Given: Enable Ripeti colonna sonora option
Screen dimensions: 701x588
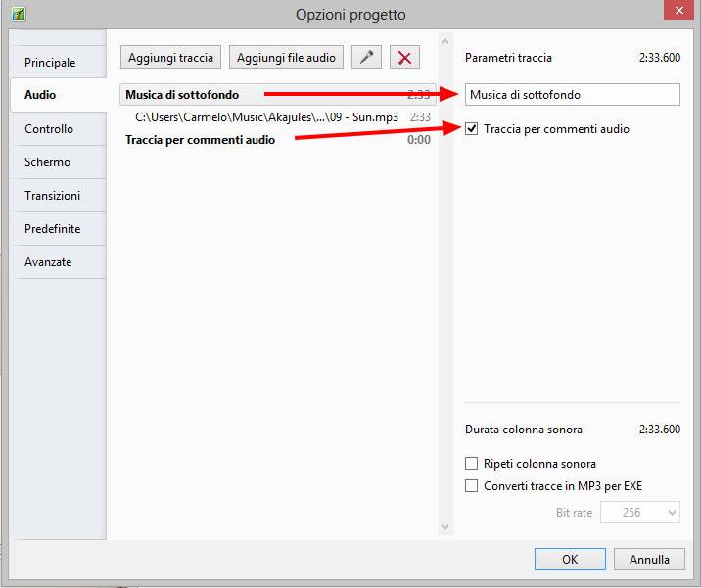Looking at the screenshot, I should tap(473, 464).
